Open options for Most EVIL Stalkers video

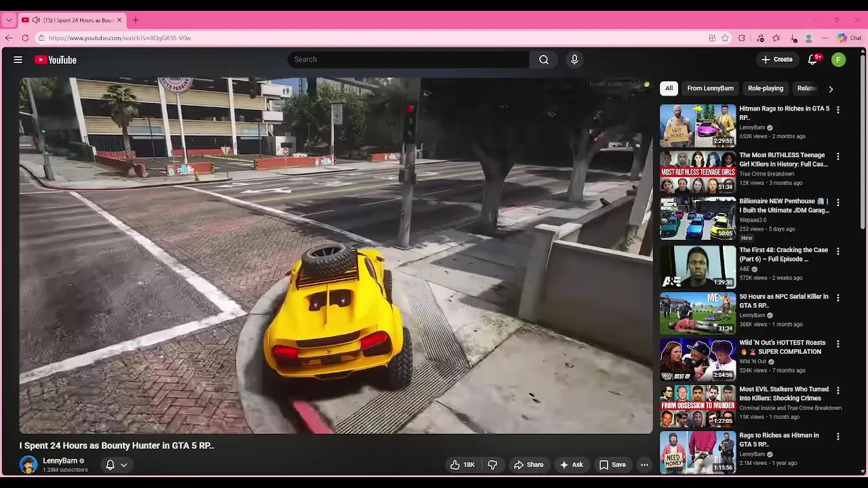pos(838,391)
